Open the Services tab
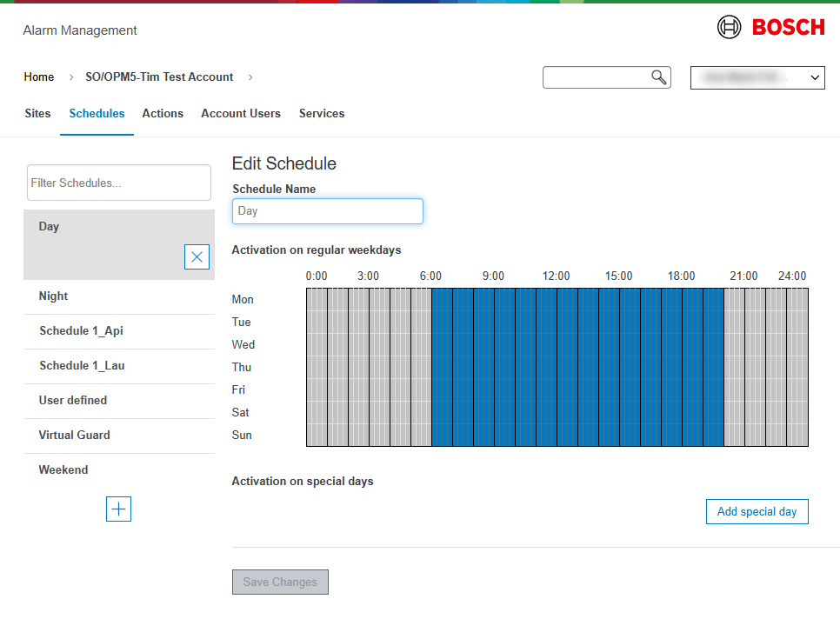The image size is (840, 619). tap(322, 114)
